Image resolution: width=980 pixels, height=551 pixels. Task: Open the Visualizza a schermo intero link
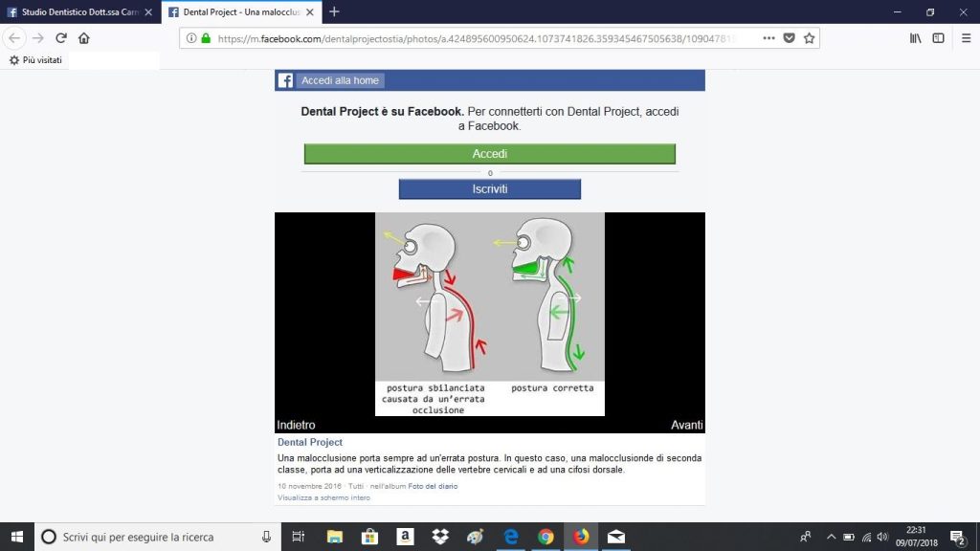pyautogui.click(x=323, y=498)
